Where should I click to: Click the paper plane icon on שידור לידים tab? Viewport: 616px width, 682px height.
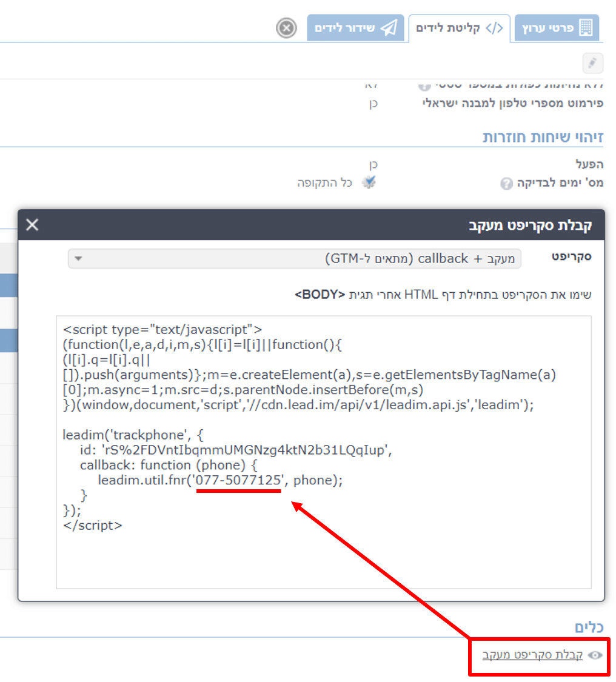click(x=389, y=28)
